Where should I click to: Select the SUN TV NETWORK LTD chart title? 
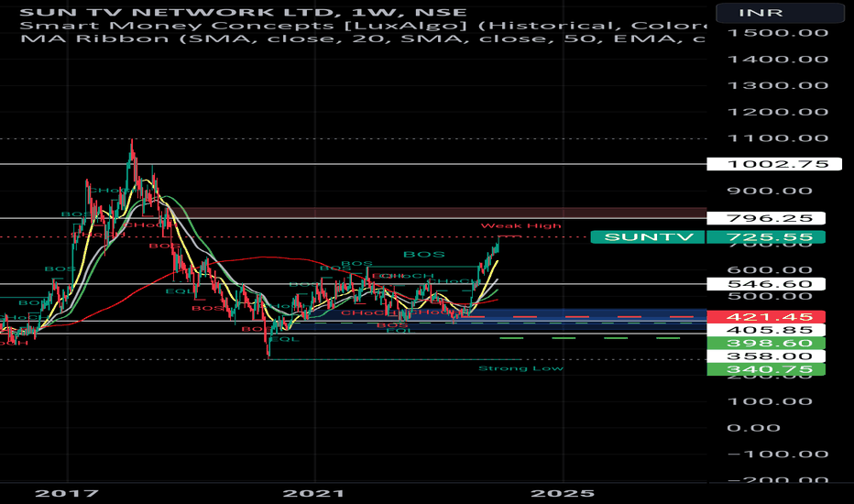pyautogui.click(x=243, y=12)
